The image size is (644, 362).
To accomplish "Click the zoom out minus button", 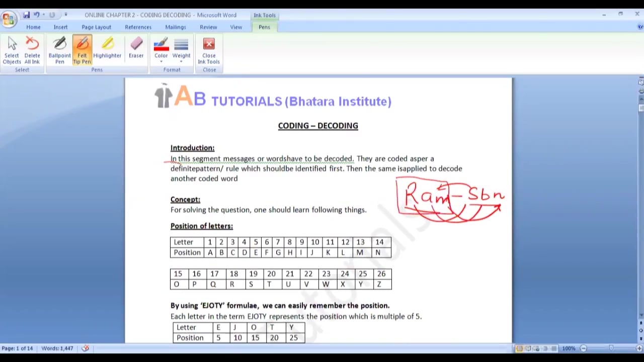I will [x=583, y=348].
